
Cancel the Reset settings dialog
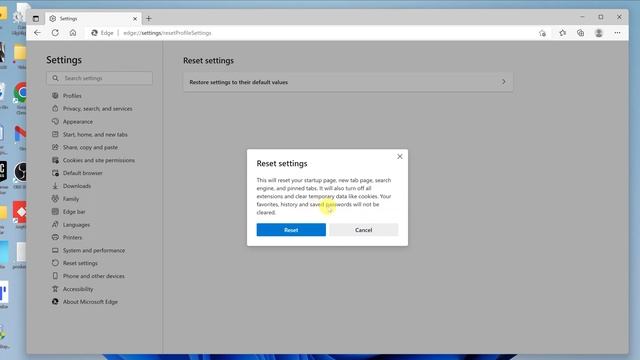click(x=364, y=230)
